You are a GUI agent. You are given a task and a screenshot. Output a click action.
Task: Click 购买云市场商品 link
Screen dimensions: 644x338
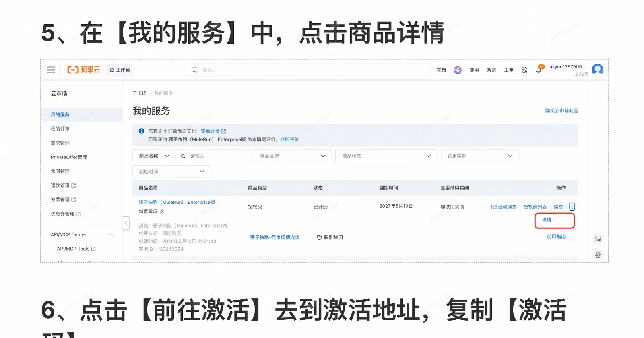pyautogui.click(x=561, y=111)
